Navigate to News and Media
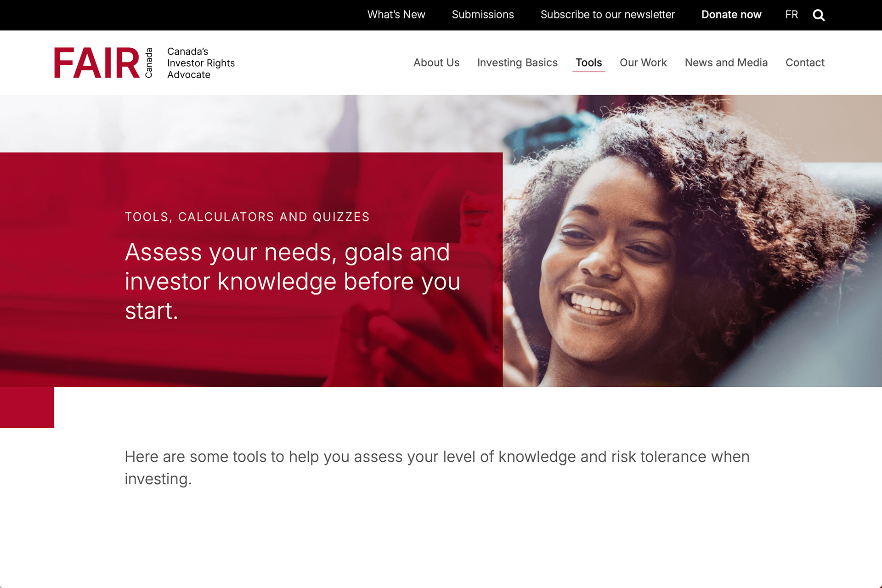 click(726, 62)
